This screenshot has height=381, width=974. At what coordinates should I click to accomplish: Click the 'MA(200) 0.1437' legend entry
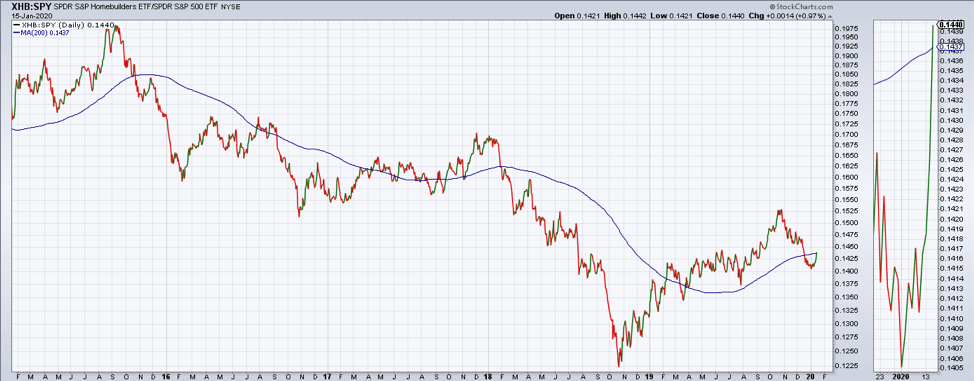pyautogui.click(x=40, y=32)
